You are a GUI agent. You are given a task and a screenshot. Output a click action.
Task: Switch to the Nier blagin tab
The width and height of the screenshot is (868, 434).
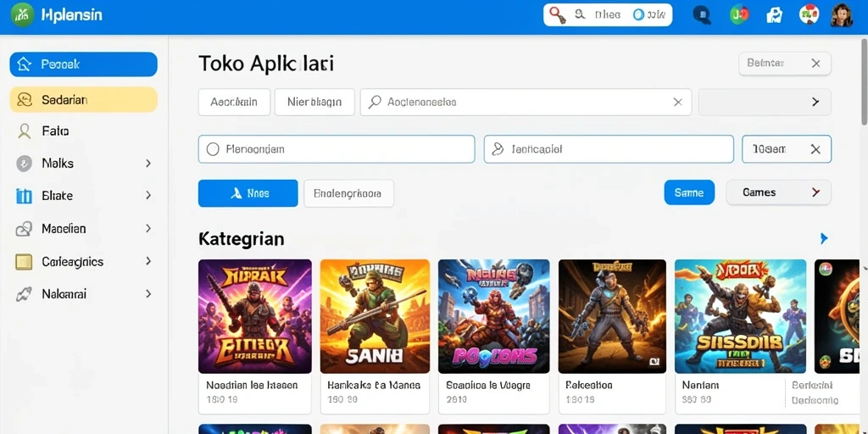(x=314, y=102)
